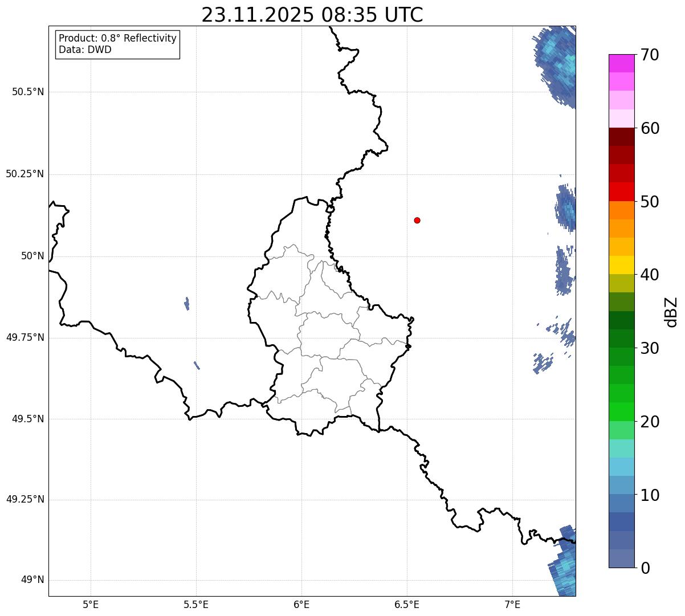Viewport: 685px width, 616px height.
Task: Click the colorbar tick value "60"
Action: click(650, 128)
